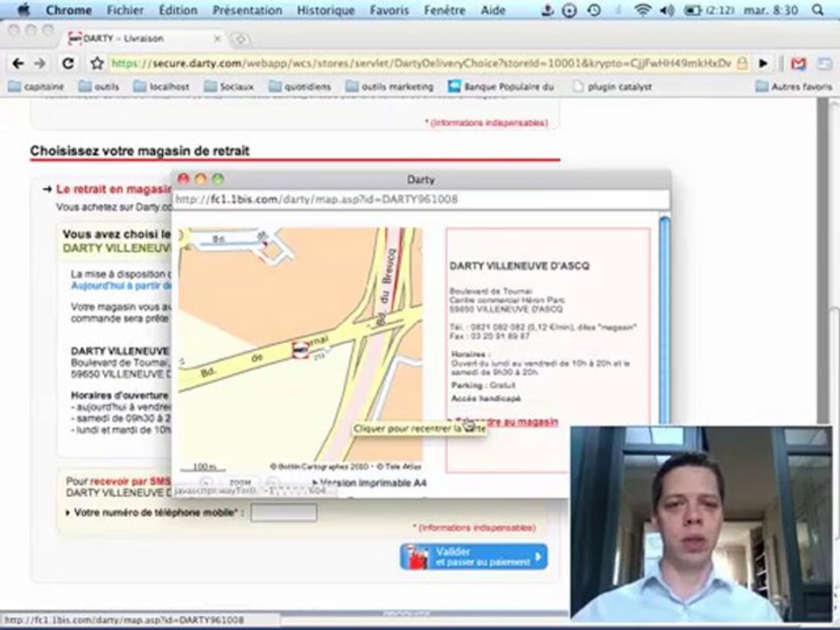Click the Parking : Gratuit text
This screenshot has width=840, height=630.
pos(483,385)
